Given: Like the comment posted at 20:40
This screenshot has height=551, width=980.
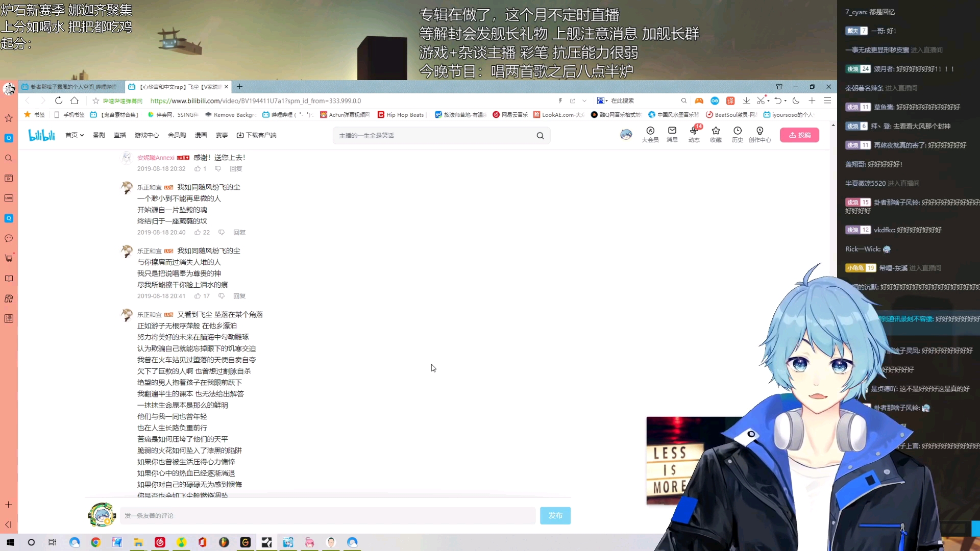Looking at the screenshot, I should (x=198, y=233).
